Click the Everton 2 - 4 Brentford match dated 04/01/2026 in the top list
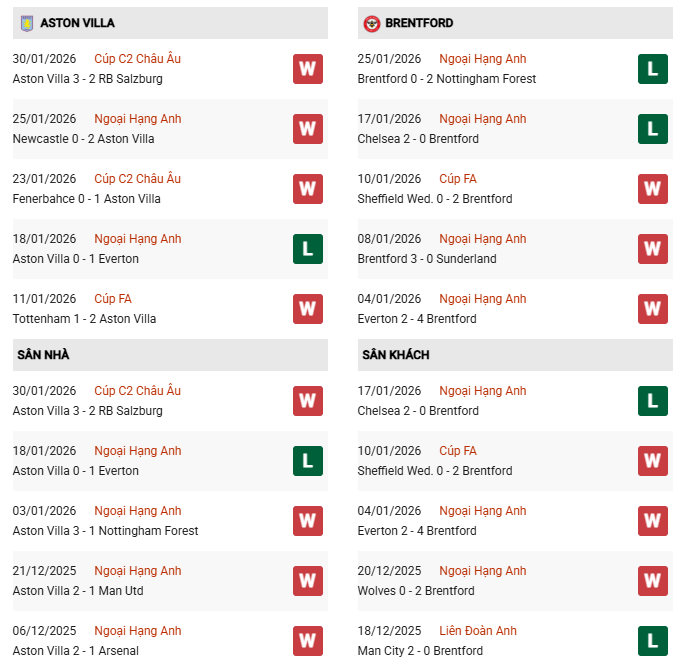 point(417,319)
